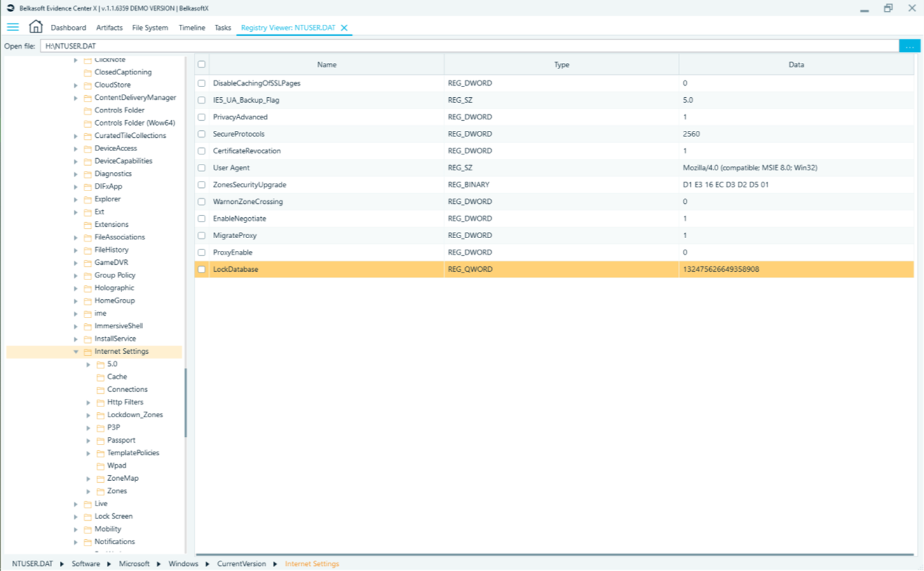
Task: Click the Zones folder icon
Action: [x=100, y=492]
